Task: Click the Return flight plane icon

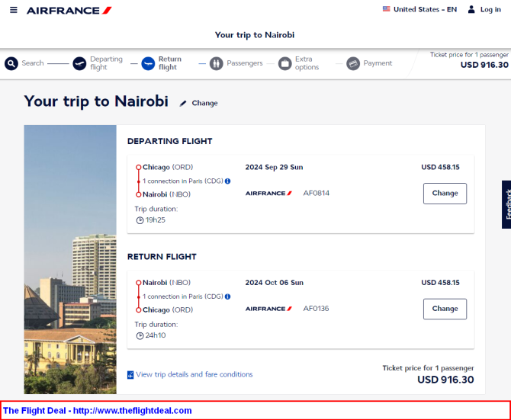Action: [148, 63]
